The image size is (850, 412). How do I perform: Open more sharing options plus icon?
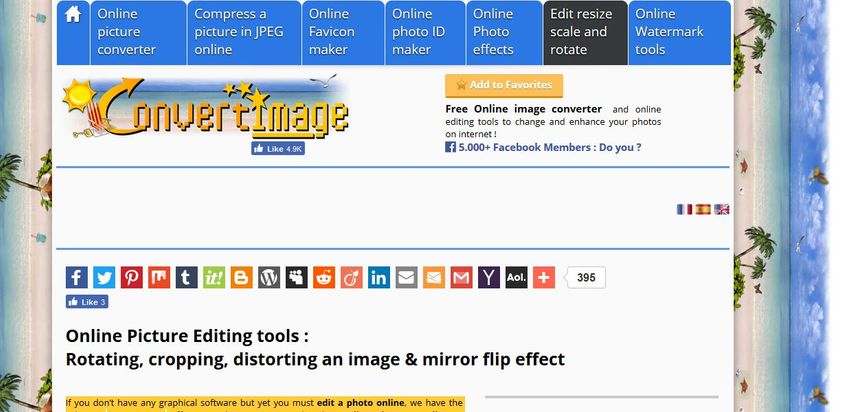(x=544, y=278)
